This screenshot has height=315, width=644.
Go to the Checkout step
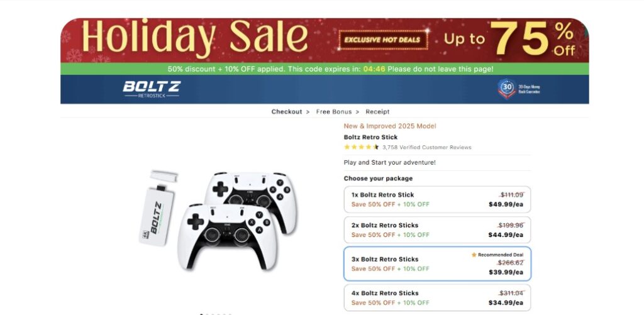point(287,112)
